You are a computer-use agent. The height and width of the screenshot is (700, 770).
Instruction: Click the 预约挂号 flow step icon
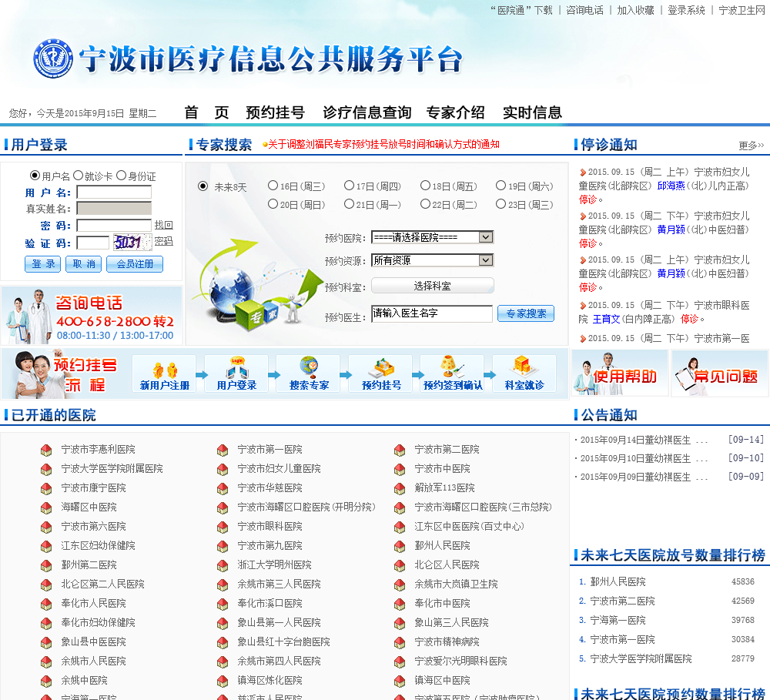click(x=380, y=373)
